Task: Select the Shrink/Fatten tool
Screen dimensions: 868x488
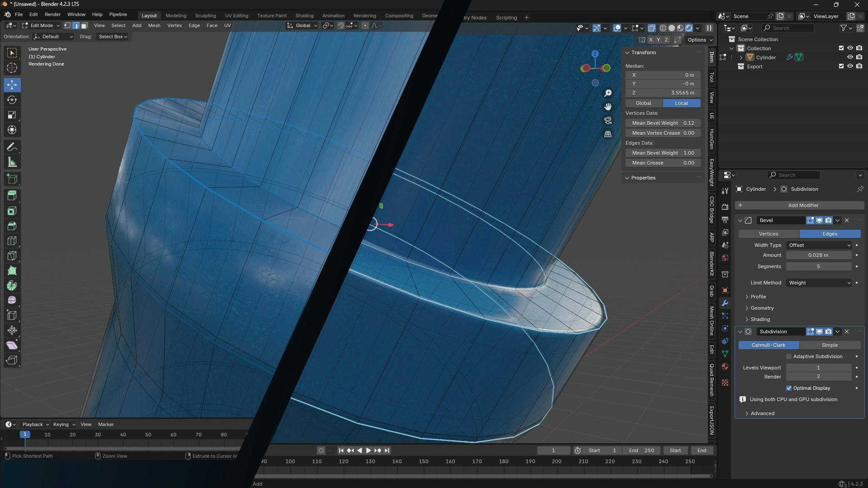Action: [x=12, y=330]
